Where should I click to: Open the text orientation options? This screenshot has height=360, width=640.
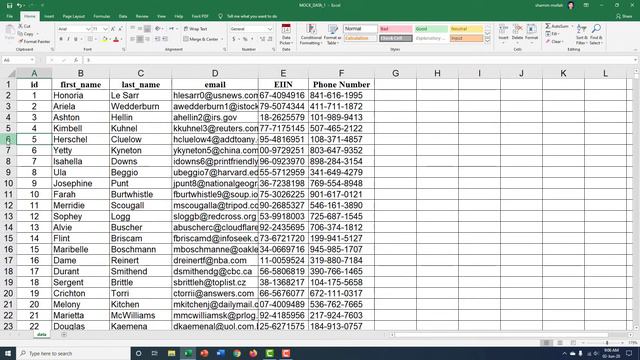(x=159, y=29)
